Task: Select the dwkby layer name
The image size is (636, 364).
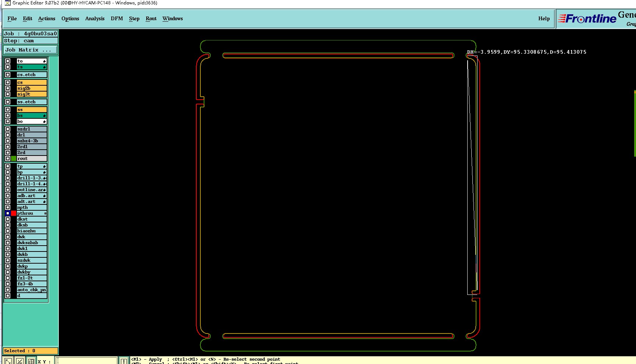Action: (x=32, y=272)
